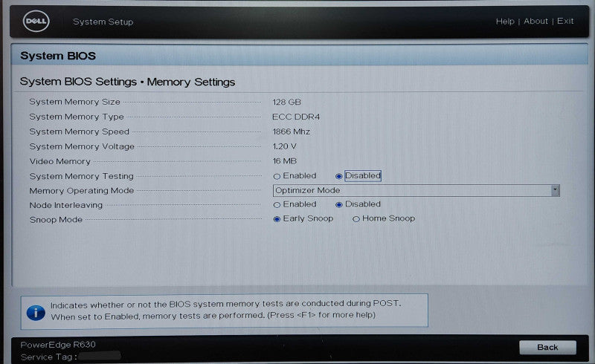Screen dimensions: 595x364
Task: Click the System Memory Testing label
Action: pyautogui.click(x=82, y=176)
